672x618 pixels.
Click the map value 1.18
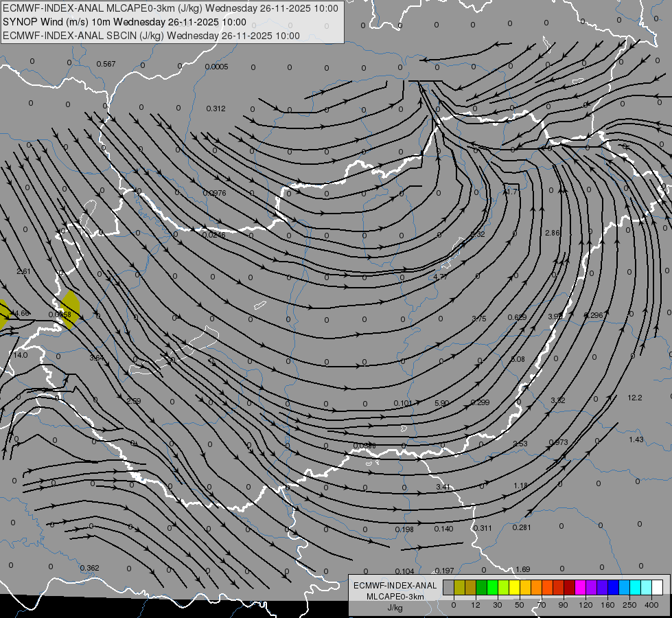click(x=521, y=485)
